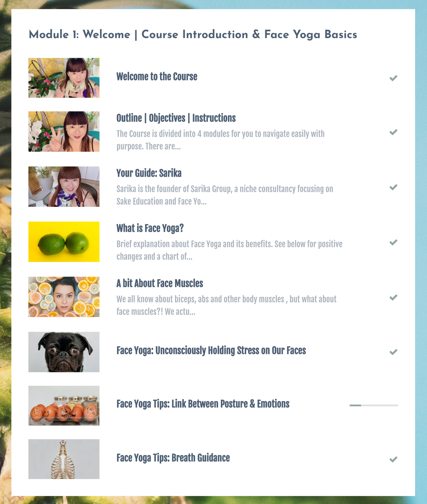Viewport: 427px width, 504px height.
Task: Click the checkmark beside Breath Guidance lesson
Action: pyautogui.click(x=393, y=459)
